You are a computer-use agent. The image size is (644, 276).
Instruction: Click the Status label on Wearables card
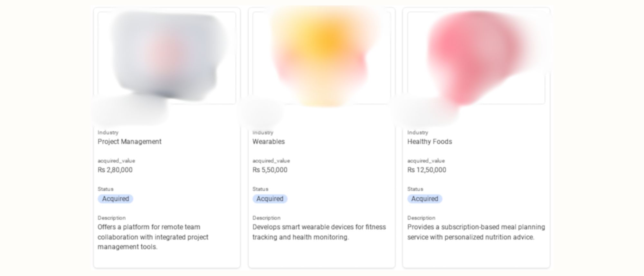[260, 189]
